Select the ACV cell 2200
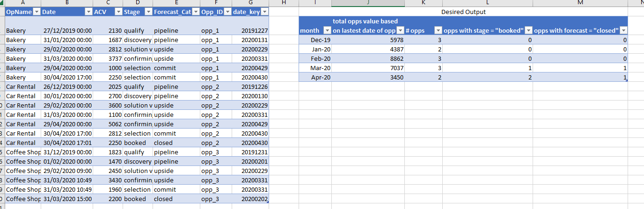The height and width of the screenshot is (209, 644). click(108, 199)
